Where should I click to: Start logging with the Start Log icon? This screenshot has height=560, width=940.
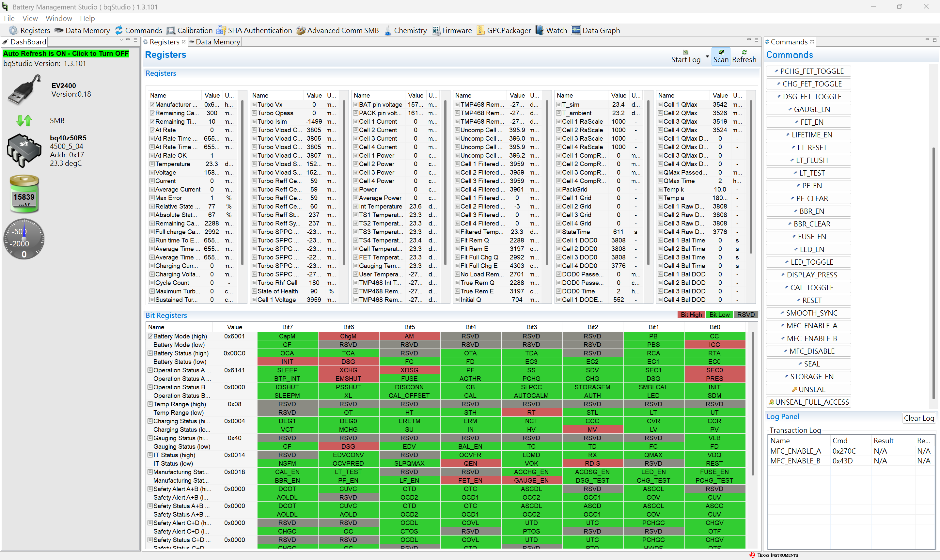(x=686, y=53)
